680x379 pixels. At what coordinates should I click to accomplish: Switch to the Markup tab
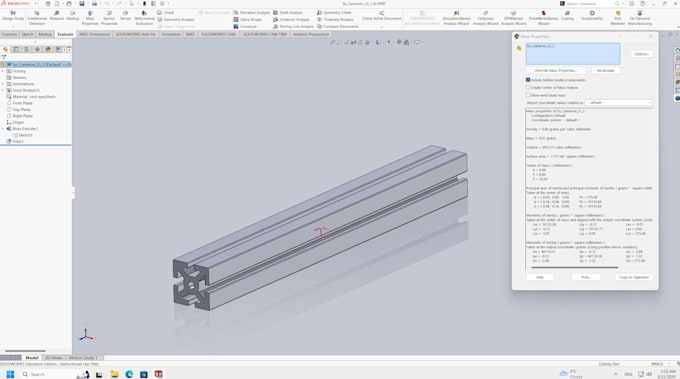point(45,34)
